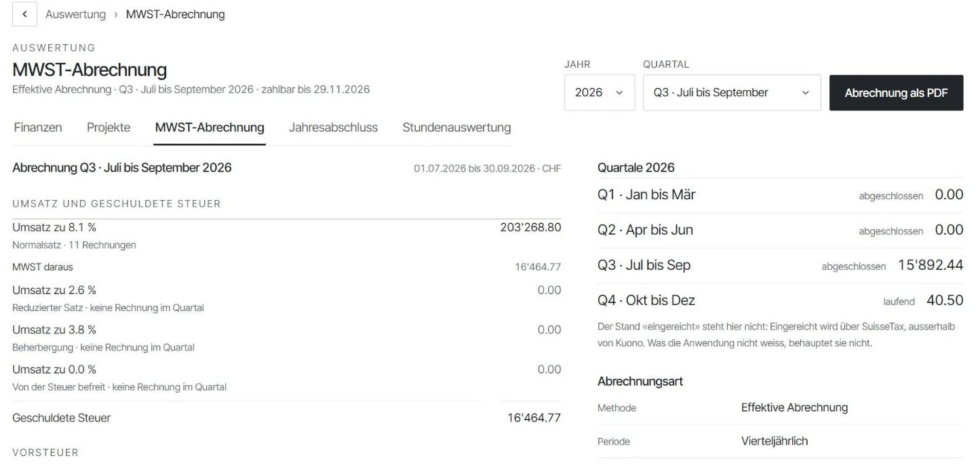This screenshot has width=980, height=467.
Task: Click the Abrechnungsart heading
Action: click(x=640, y=382)
